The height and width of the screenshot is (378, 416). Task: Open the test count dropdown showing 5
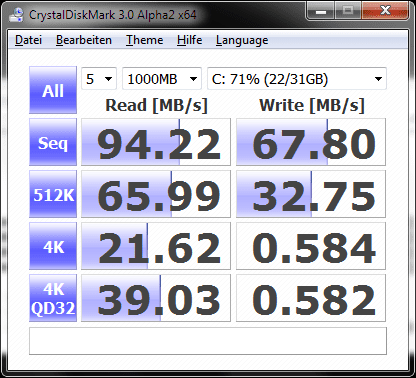point(99,79)
